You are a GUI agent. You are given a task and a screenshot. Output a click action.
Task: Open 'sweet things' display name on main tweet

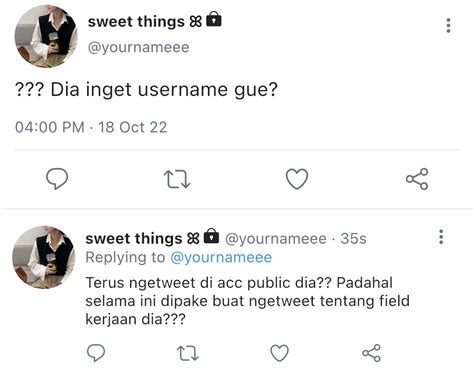(x=136, y=22)
